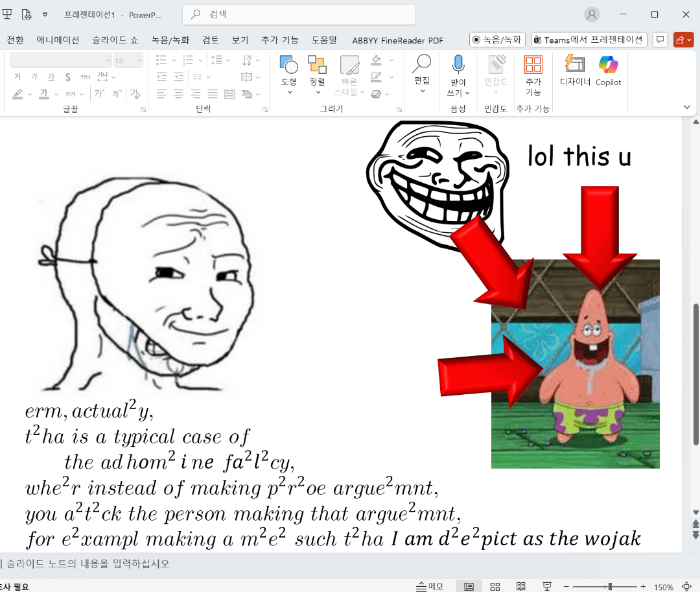Screen dimensions: 700x592
Task: Start slide show from status bar icon
Action: pos(547,587)
